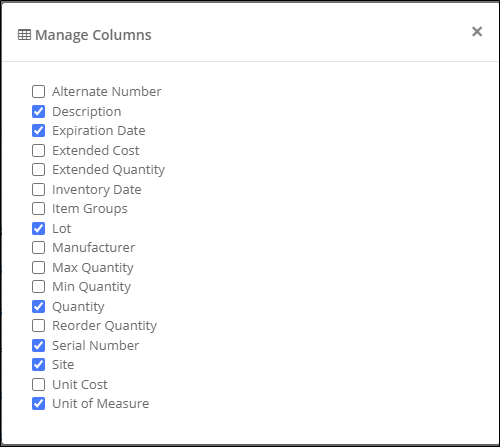Screen dimensions: 500x447
Task: Disable the Site column checkbox
Action: (39, 364)
